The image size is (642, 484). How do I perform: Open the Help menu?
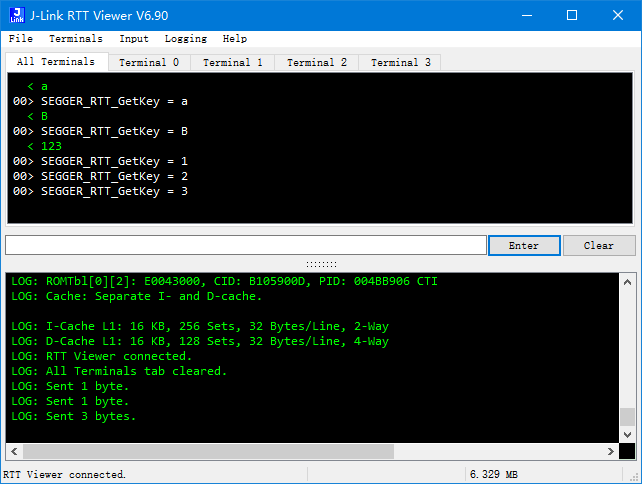click(235, 38)
